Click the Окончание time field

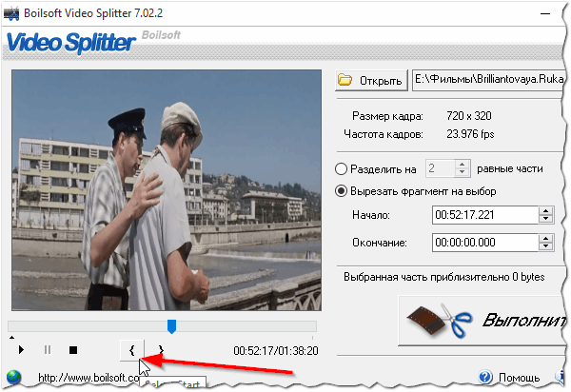point(485,243)
